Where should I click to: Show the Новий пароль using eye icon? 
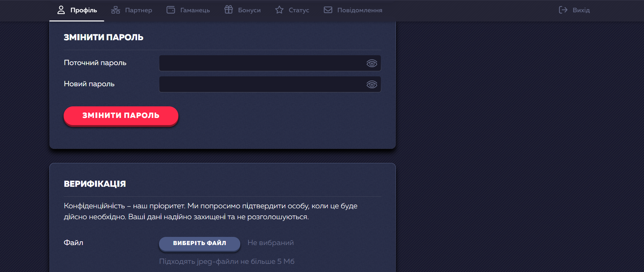click(372, 85)
